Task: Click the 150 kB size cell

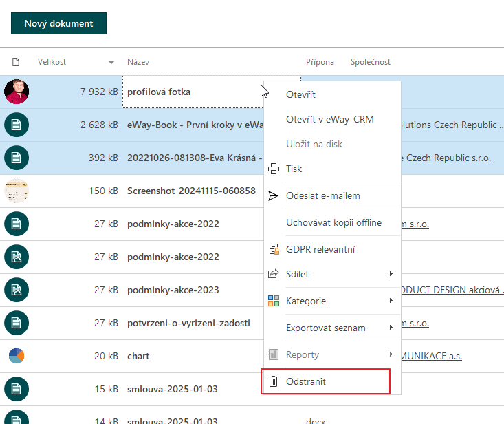Action: [104, 191]
